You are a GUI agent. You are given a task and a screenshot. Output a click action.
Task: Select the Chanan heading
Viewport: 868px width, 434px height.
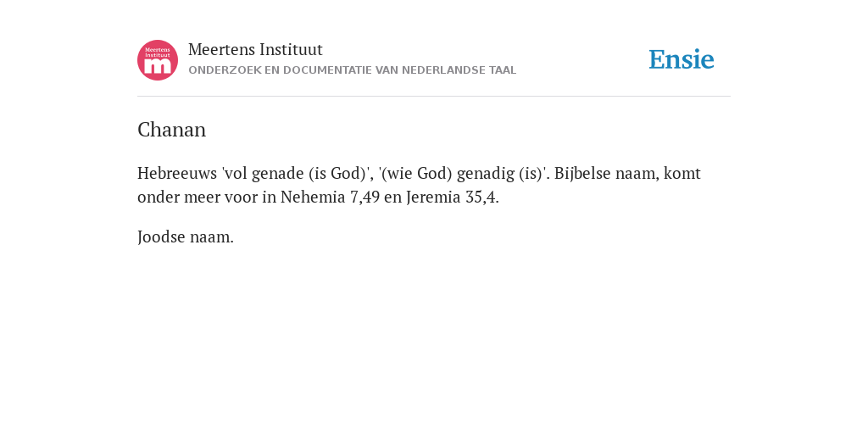pos(171,130)
